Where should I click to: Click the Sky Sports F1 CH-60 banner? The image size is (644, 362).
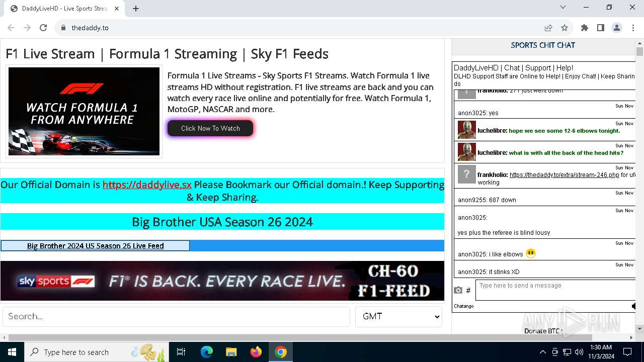pos(222,281)
